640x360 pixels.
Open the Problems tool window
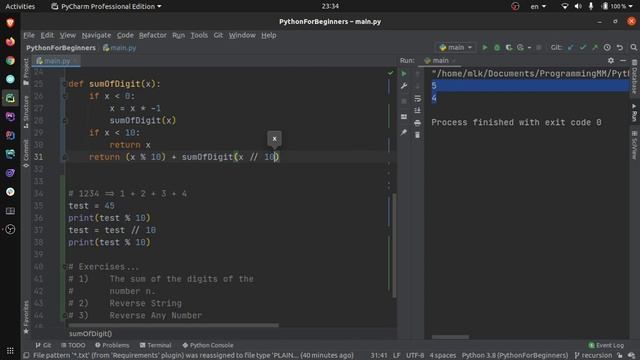point(112,345)
